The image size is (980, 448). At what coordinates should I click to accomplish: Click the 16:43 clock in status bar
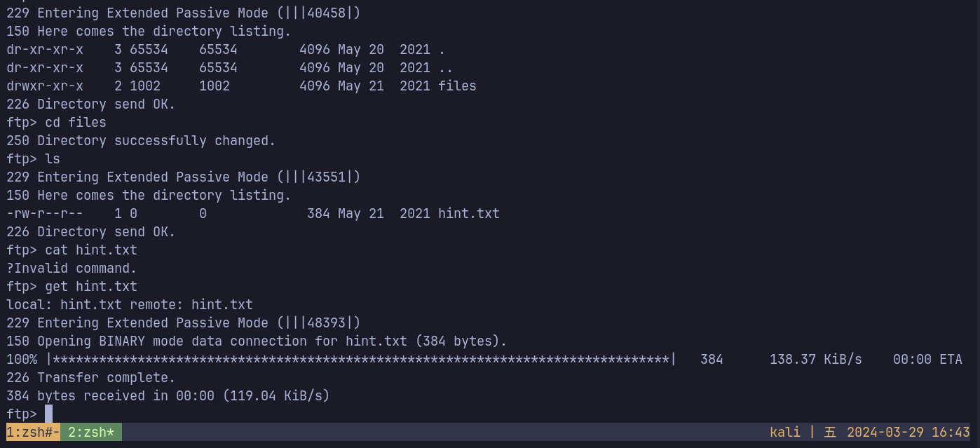pyautogui.click(x=951, y=433)
